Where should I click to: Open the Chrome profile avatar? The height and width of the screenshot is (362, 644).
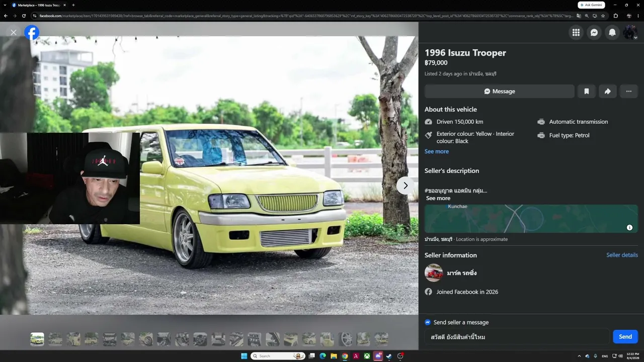coord(629,16)
